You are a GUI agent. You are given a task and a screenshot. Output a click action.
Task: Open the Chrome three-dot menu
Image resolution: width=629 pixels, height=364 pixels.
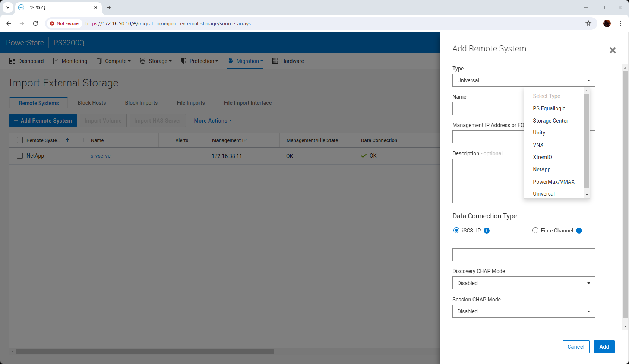[620, 23]
